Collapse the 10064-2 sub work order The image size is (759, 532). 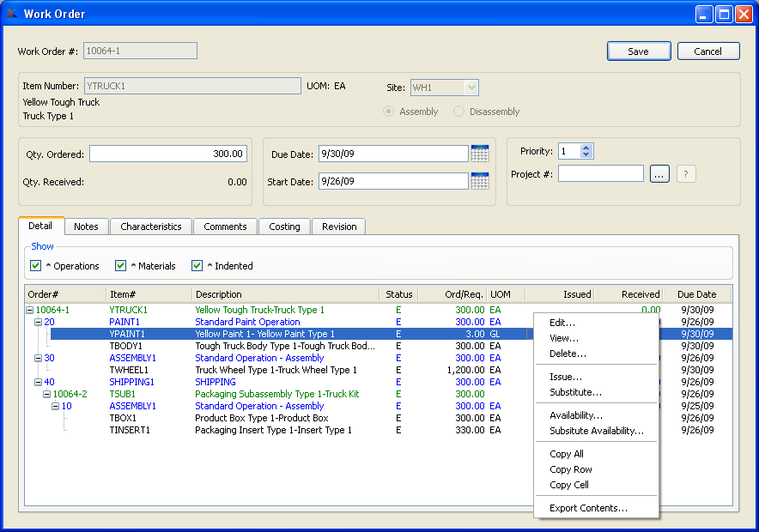pyautogui.click(x=48, y=394)
